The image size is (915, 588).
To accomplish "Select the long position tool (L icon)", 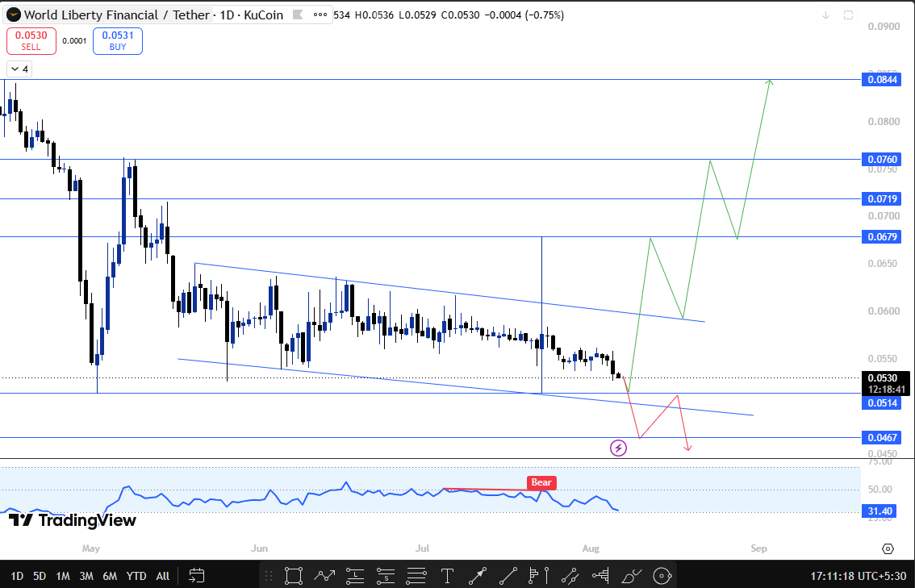I will tap(355, 576).
